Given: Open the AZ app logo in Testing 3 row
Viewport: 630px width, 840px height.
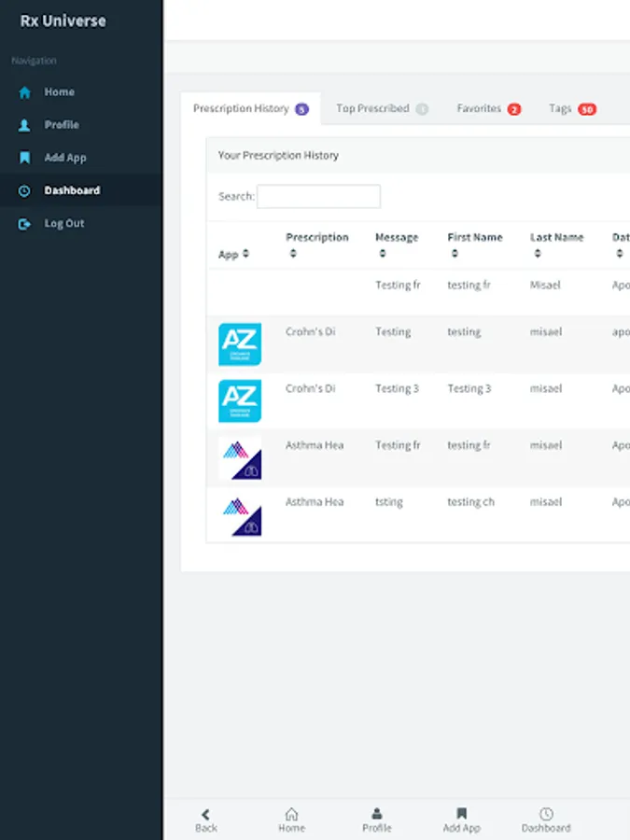Looking at the screenshot, I should point(240,401).
